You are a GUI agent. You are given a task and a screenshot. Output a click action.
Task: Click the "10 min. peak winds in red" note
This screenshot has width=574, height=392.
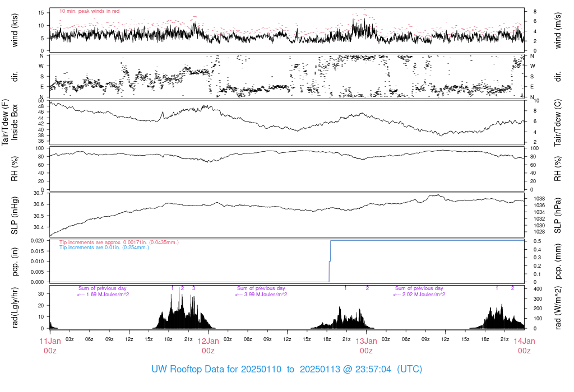click(x=89, y=11)
